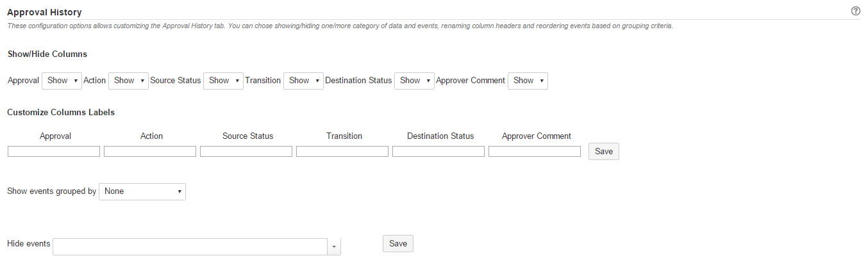The height and width of the screenshot is (265, 868).
Task: Save the Hide events setting
Action: [398, 244]
